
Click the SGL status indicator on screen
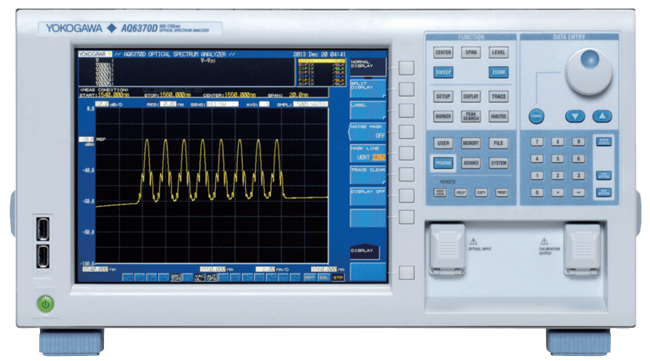(324, 277)
